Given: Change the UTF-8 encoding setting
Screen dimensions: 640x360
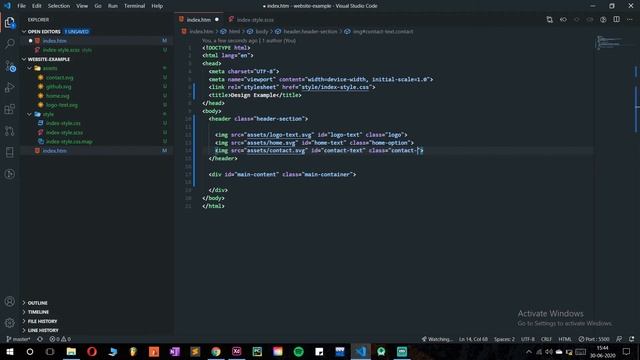Looking at the screenshot, I should coord(528,339).
